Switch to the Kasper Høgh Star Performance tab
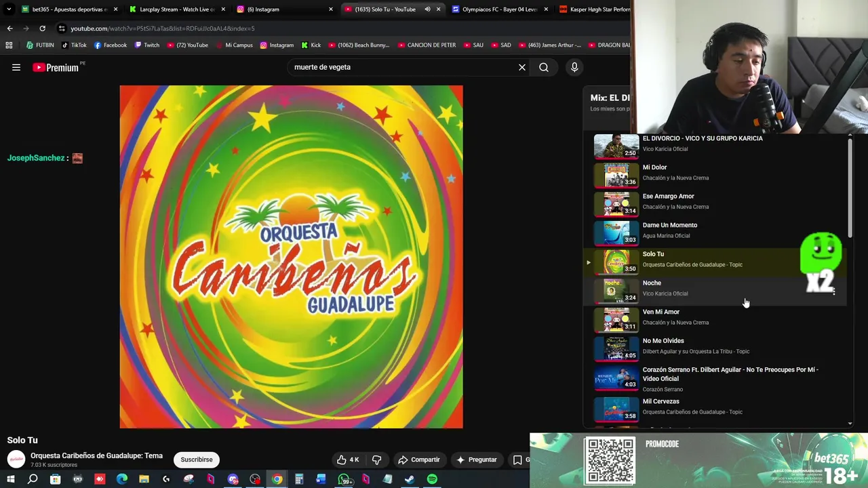Viewport: 868px width, 488px height. (593, 9)
